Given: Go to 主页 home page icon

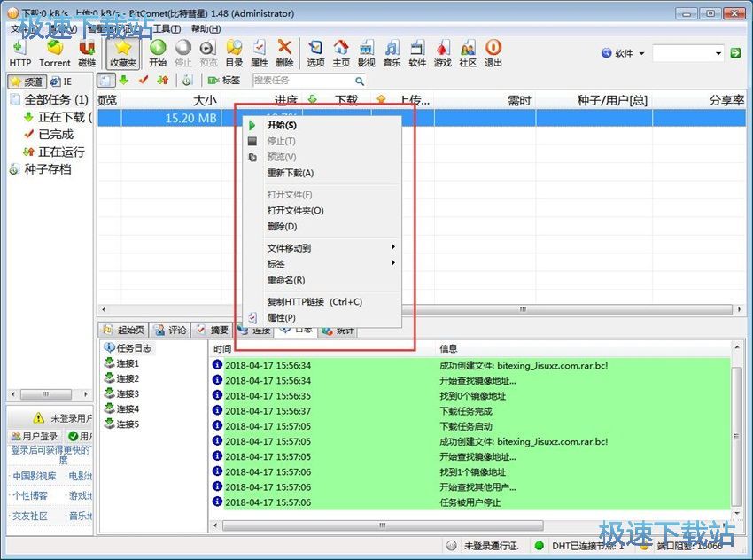Looking at the screenshot, I should pyautogui.click(x=341, y=53).
